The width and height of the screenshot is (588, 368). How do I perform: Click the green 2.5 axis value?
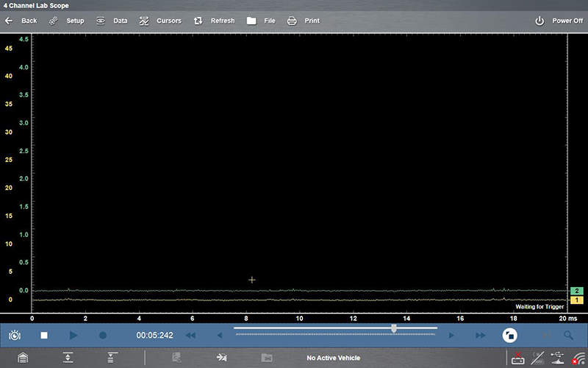tap(24, 151)
